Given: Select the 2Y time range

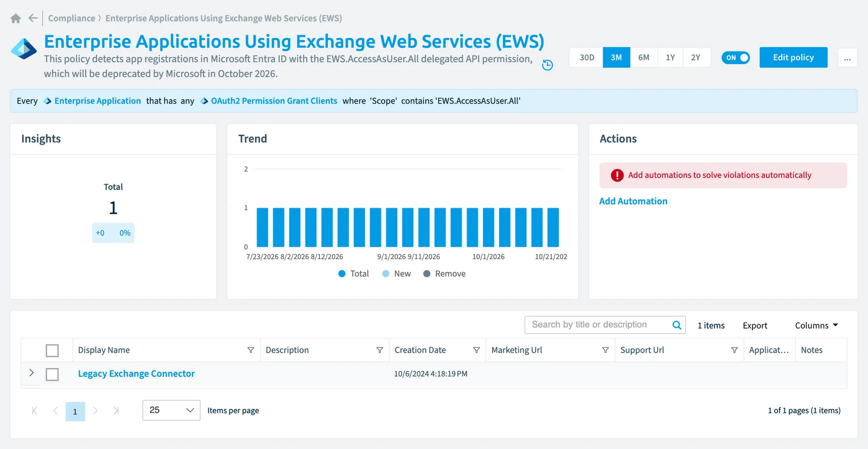Looking at the screenshot, I should tap(695, 57).
